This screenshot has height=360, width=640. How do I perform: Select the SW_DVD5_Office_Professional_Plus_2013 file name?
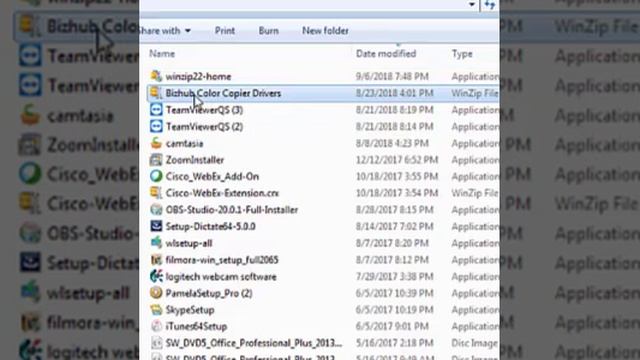pyautogui.click(x=253, y=343)
